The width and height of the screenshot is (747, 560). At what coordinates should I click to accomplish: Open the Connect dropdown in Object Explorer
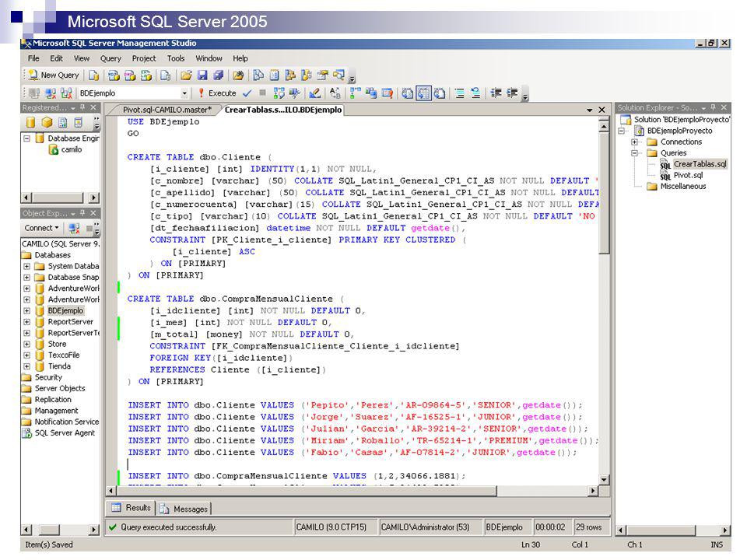tap(41, 228)
